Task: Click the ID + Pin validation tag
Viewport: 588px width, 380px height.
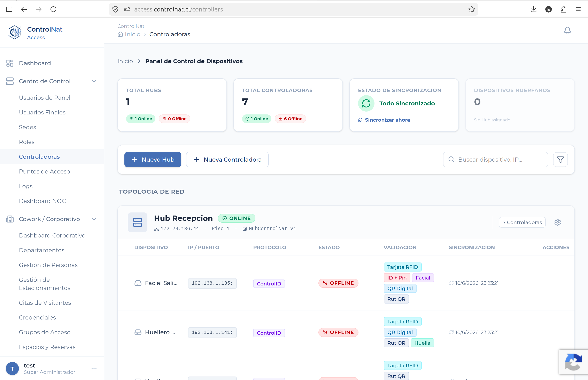Action: click(397, 278)
